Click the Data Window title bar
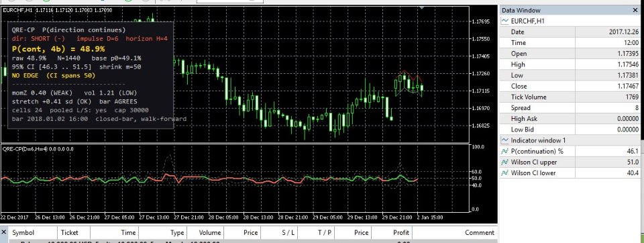The height and width of the screenshot is (243, 644). [570, 10]
